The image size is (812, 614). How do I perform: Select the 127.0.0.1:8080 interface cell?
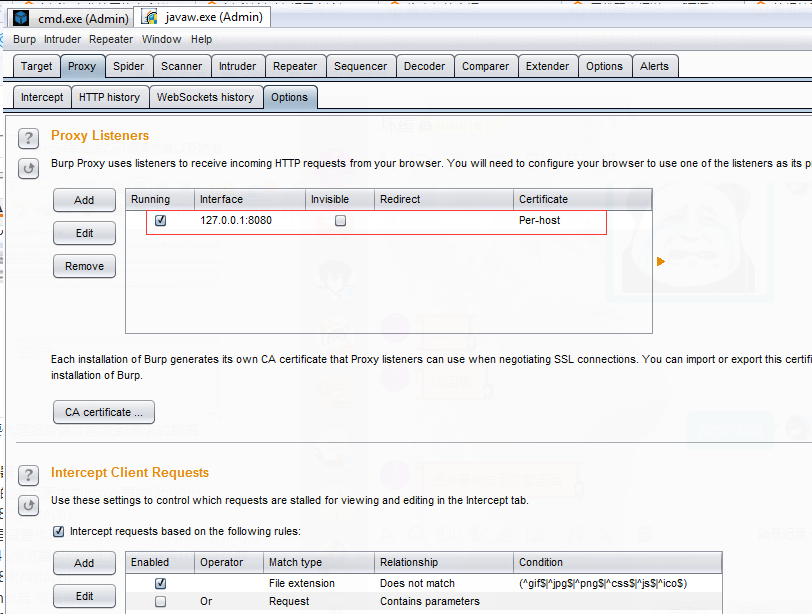tap(236, 221)
